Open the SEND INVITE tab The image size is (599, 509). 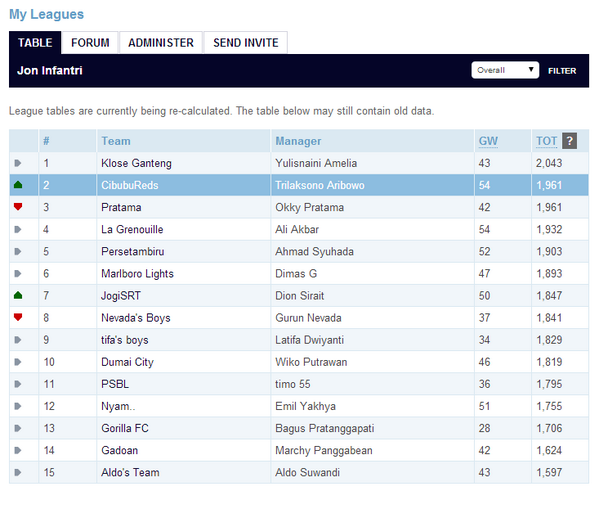coord(246,42)
